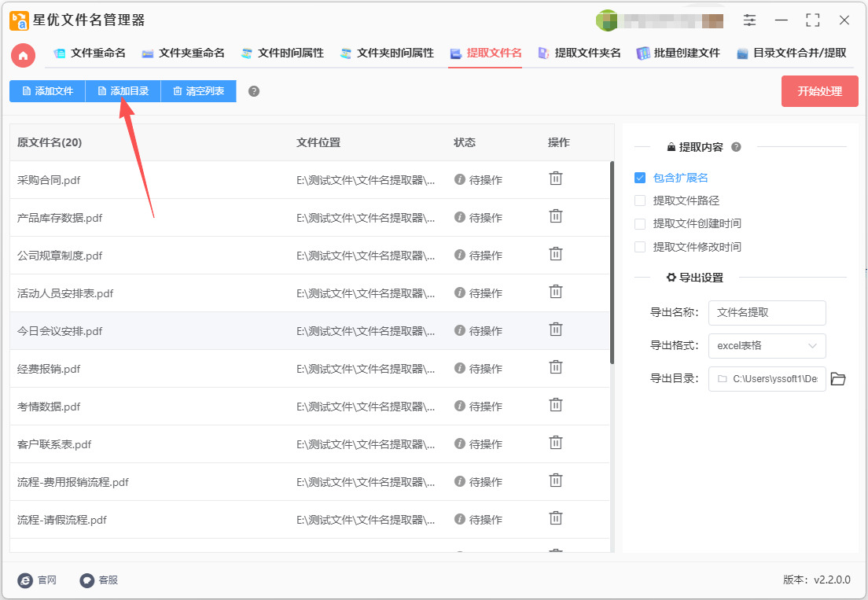
Task: Open the 批量创建文件 tab
Action: [678, 53]
